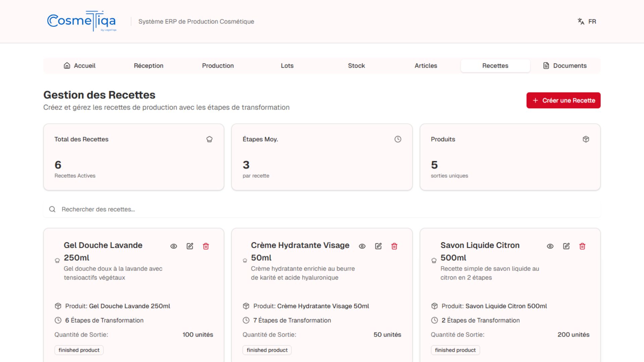Click Créer une Recette button

click(563, 101)
